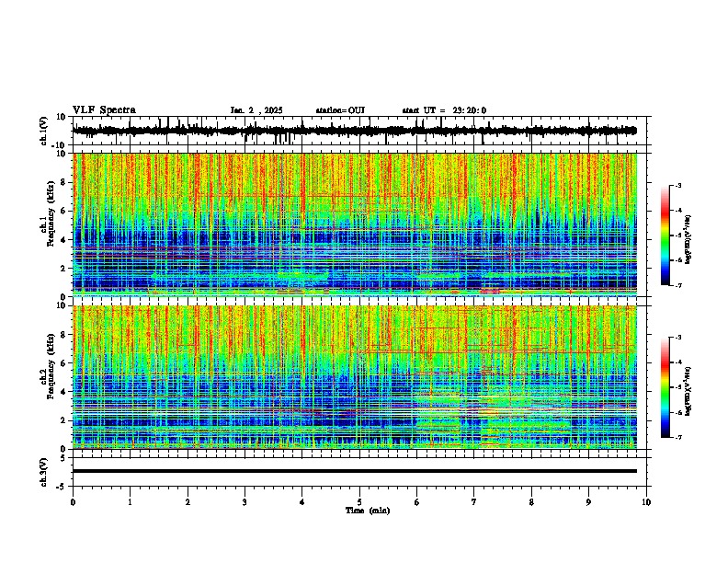The image size is (728, 563).
Task: Click tick label "0" on the Time axis
Action: coord(73,502)
